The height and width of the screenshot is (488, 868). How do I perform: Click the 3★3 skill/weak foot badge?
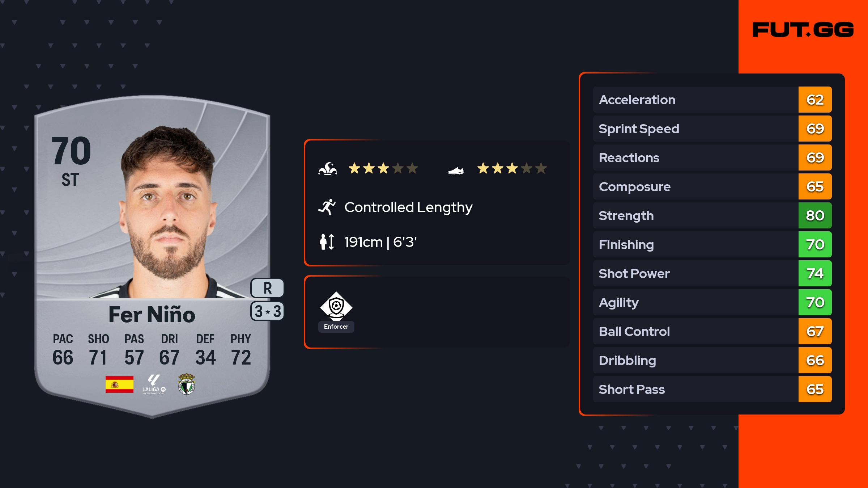267,311
